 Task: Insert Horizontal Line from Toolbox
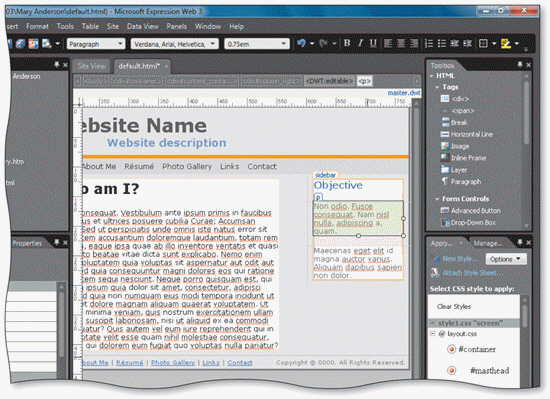click(x=467, y=134)
